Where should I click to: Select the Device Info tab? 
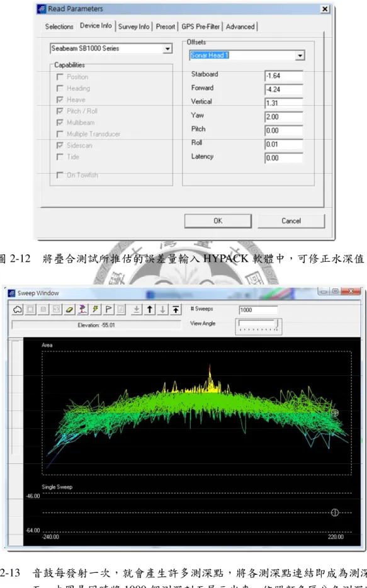[96, 26]
